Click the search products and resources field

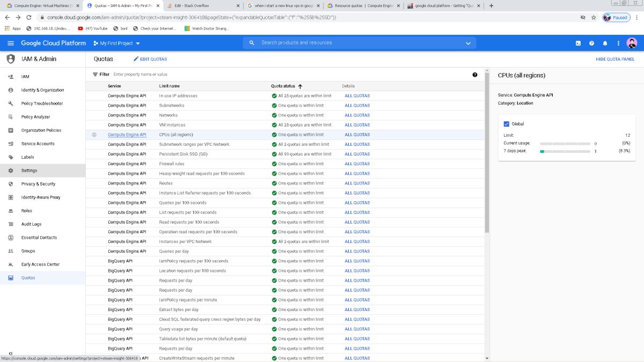click(360, 43)
